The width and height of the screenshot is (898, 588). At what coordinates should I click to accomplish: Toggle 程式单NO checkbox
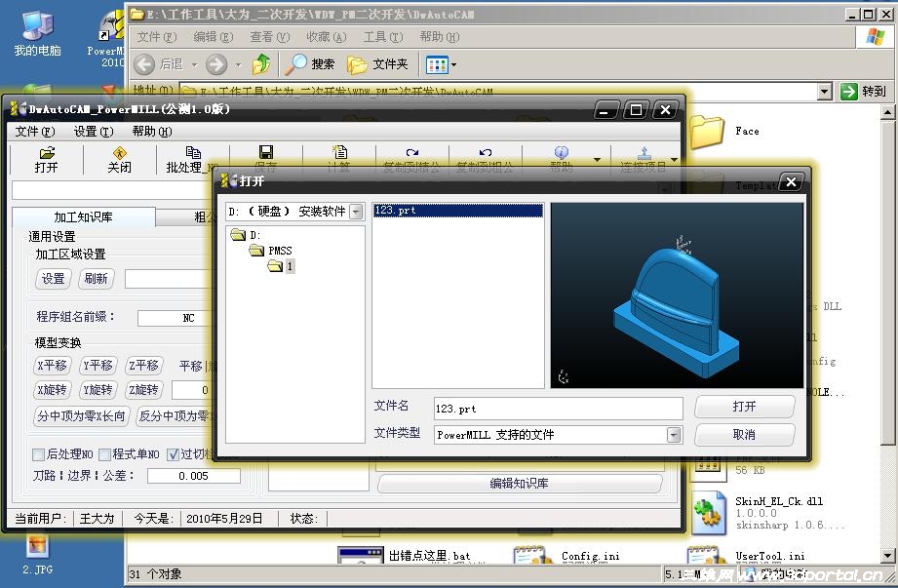click(104, 454)
